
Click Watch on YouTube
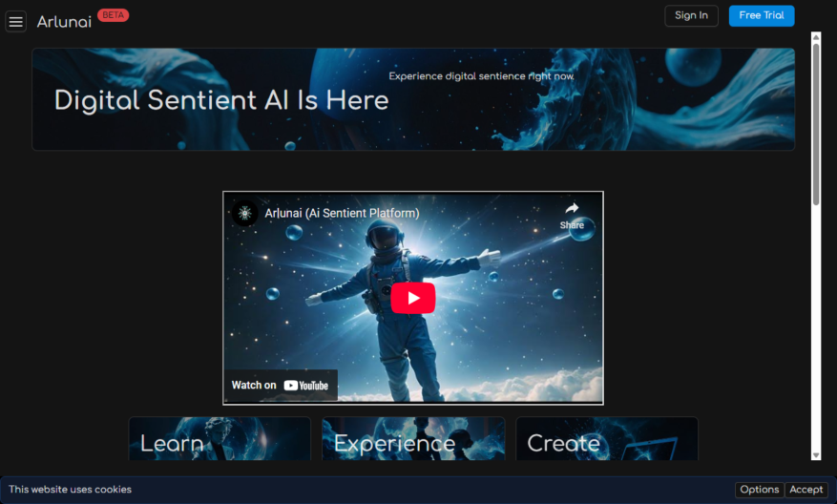click(x=281, y=385)
